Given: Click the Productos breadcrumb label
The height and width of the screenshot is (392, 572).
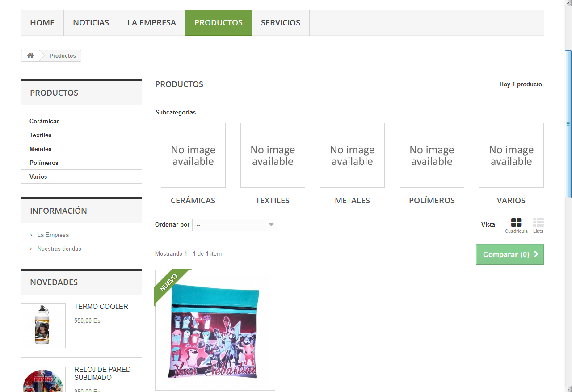Looking at the screenshot, I should (63, 56).
